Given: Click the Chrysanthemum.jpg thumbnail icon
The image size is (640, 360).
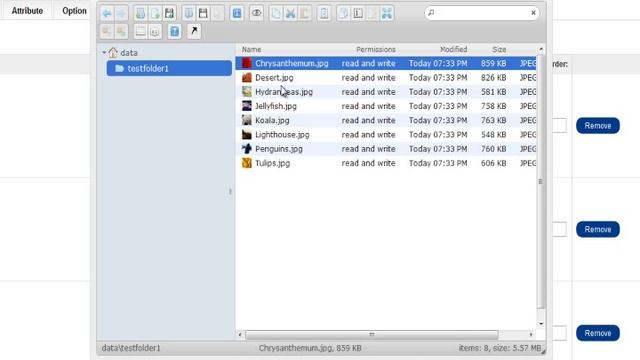Looking at the screenshot, I should [x=247, y=63].
